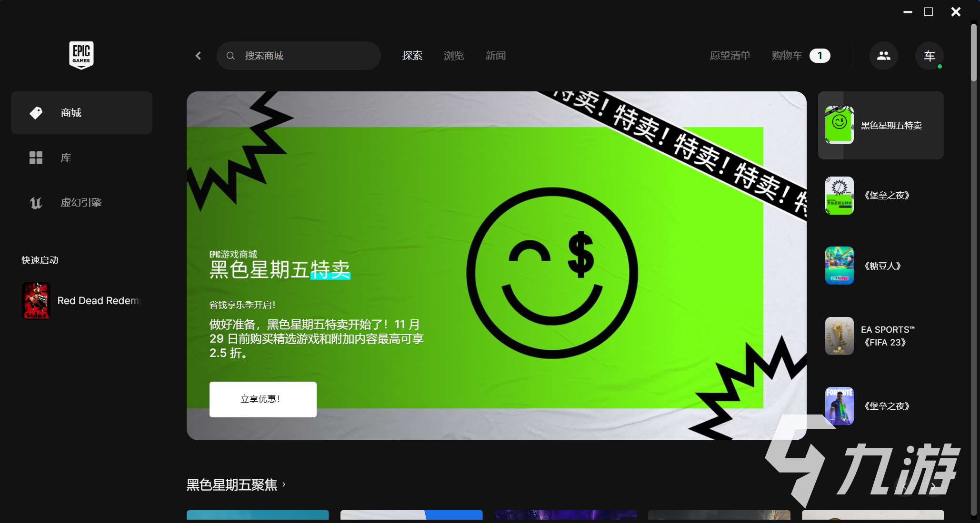
Task: Launch Red Dead Redemption quick-launch icon
Action: (36, 301)
